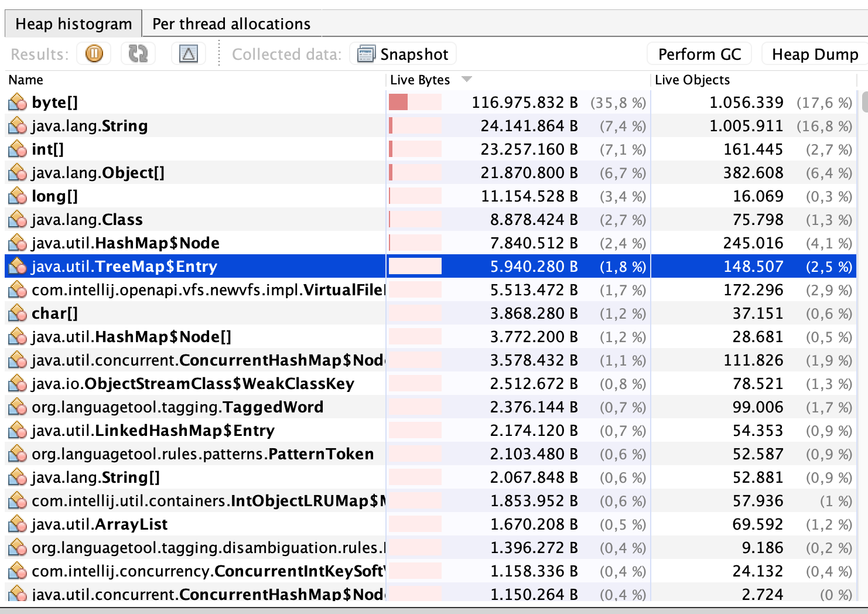Click the Perform GC button
Screen dimensions: 868x614
[x=700, y=54]
